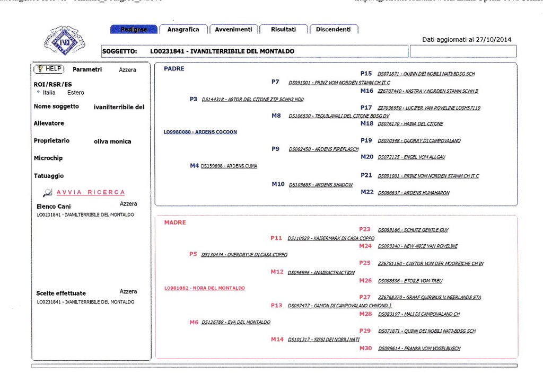Image resolution: width=543 pixels, height=392 pixels.
Task: Open P13 GAMON DI CAMPOVALANO link
Action: (x=339, y=306)
